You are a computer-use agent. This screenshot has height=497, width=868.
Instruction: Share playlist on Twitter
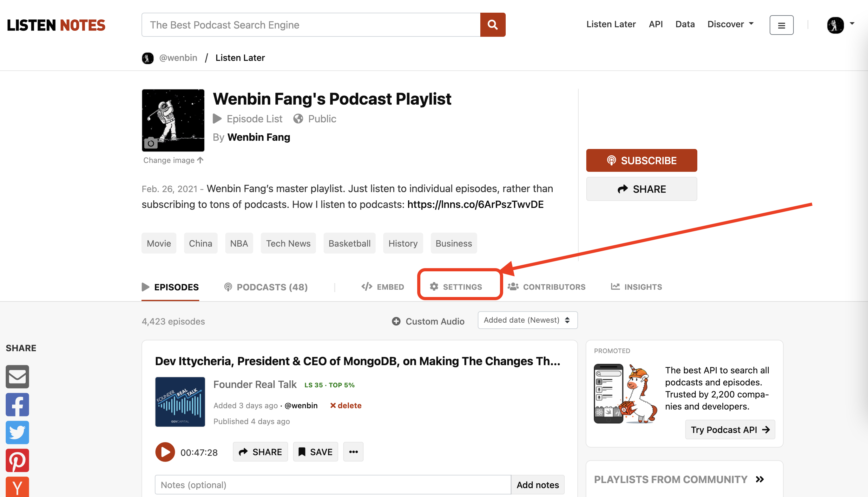click(x=17, y=432)
